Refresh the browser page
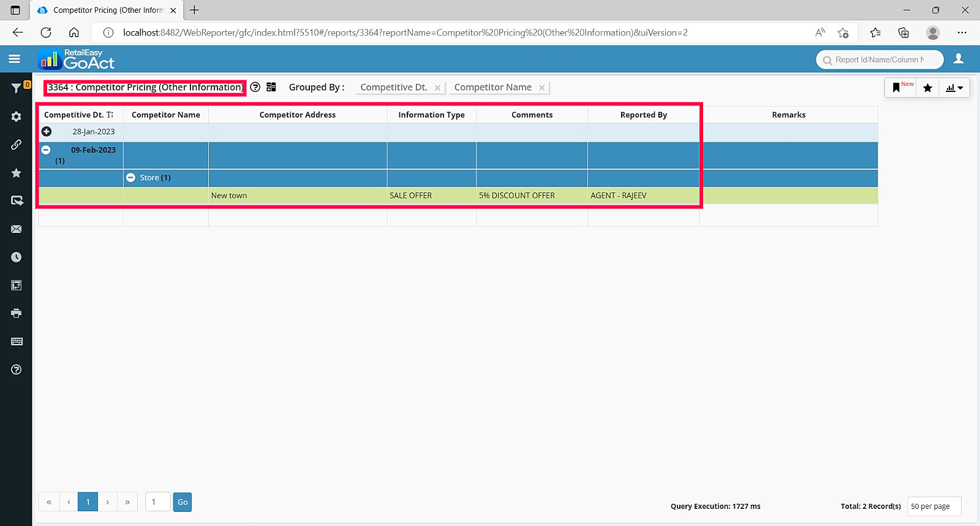980x526 pixels. (46, 32)
